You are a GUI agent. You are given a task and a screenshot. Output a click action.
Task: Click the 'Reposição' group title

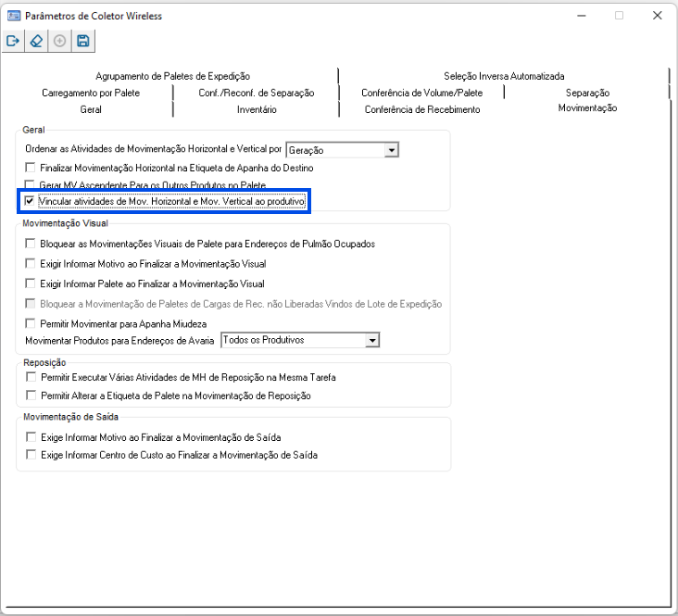coord(44,362)
